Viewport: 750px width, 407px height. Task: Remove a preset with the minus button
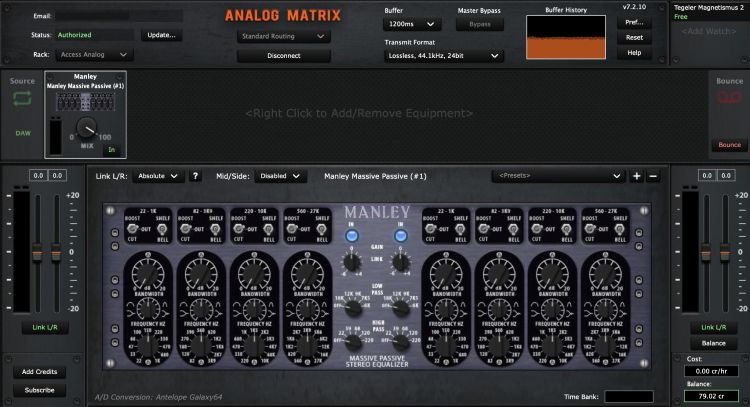(653, 176)
